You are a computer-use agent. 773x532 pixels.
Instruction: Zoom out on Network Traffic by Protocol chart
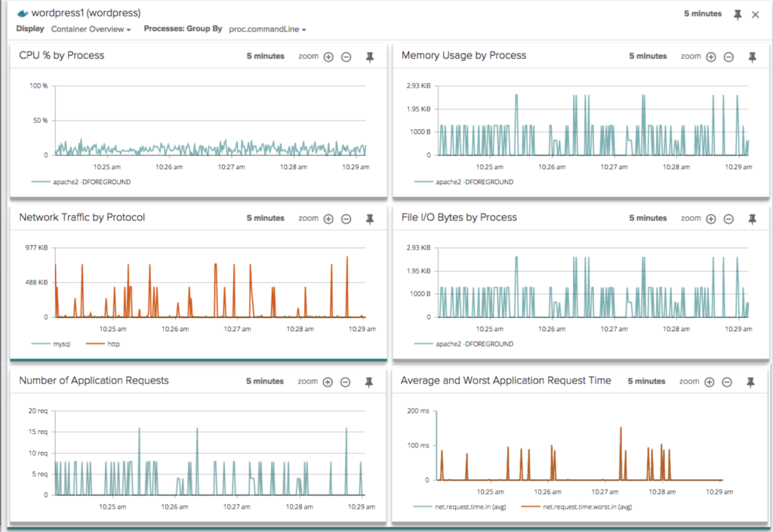[346, 219]
